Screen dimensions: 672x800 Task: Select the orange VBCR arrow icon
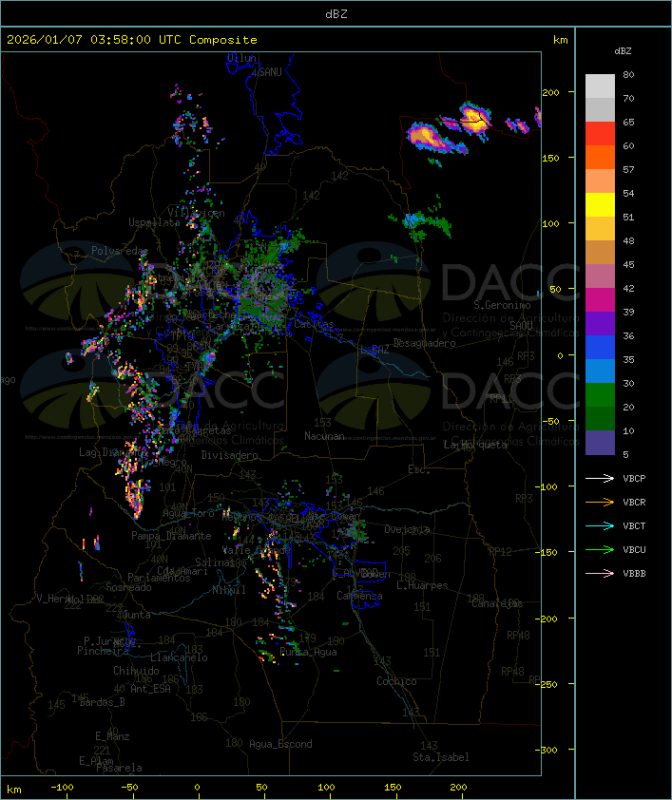pyautogui.click(x=601, y=502)
